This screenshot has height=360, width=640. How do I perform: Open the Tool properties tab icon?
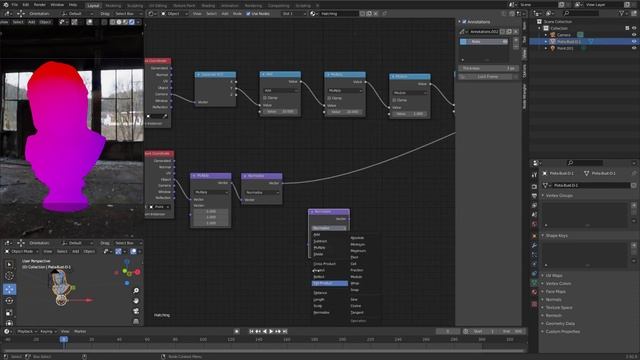coord(534,174)
